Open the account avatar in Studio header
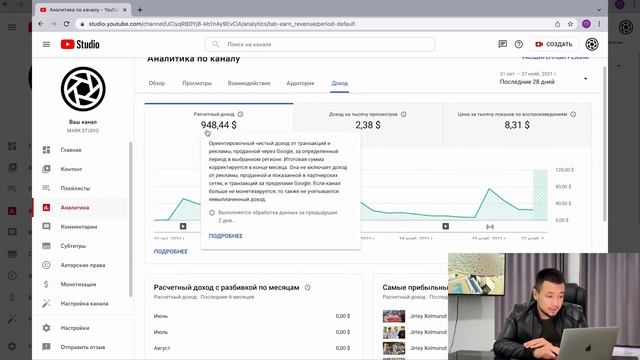This screenshot has height=360, width=640. point(592,44)
